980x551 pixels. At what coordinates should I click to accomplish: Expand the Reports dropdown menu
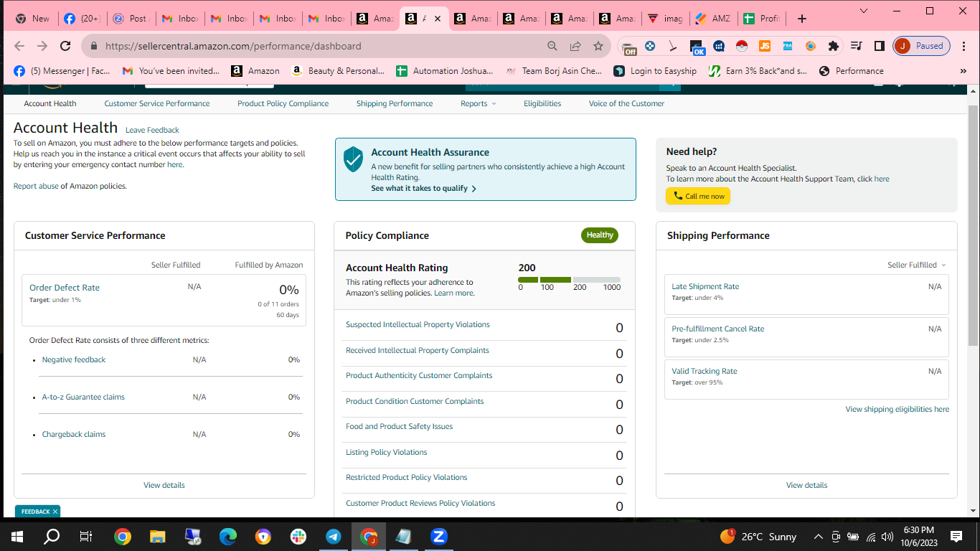click(478, 103)
